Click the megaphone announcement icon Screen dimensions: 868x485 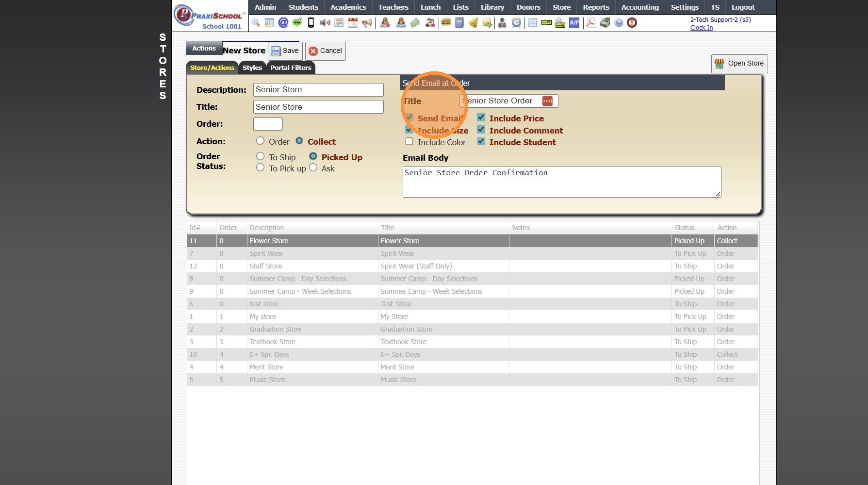[367, 23]
